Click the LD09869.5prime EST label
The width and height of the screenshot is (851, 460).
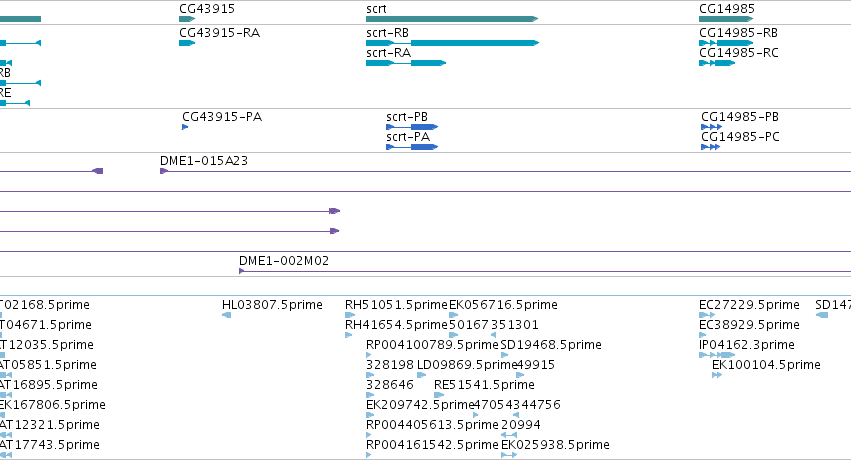tap(467, 365)
